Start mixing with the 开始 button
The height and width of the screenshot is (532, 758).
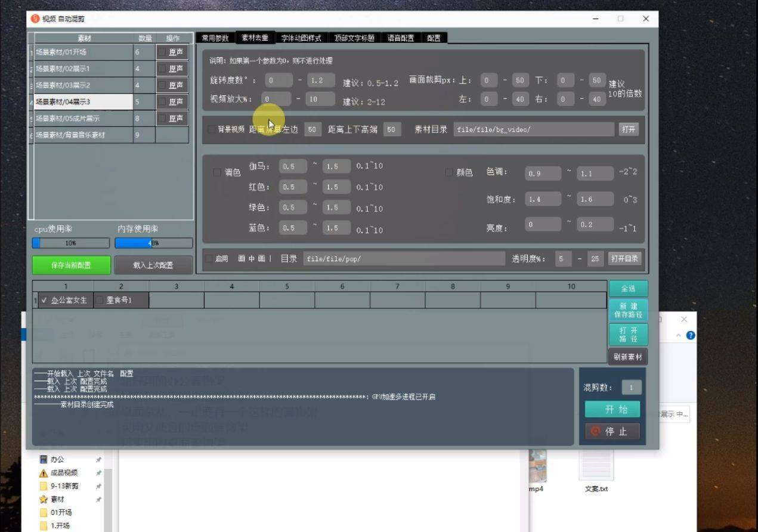pos(612,409)
